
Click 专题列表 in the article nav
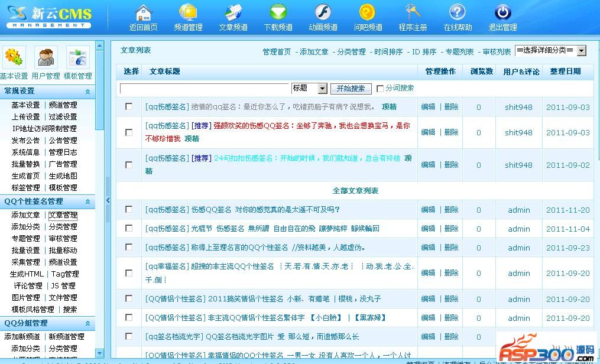pyautogui.click(x=459, y=51)
